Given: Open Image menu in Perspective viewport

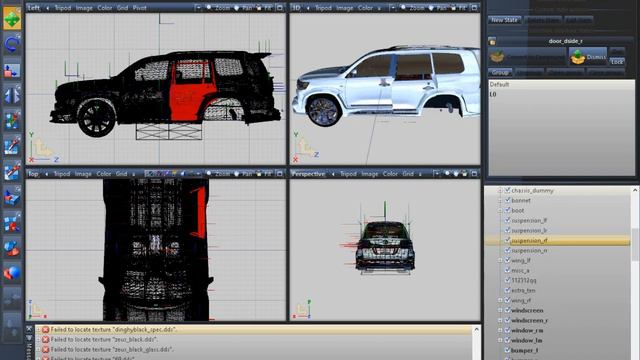Looking at the screenshot, I should point(369,174).
